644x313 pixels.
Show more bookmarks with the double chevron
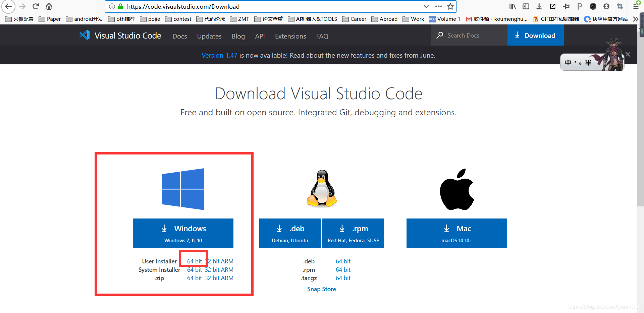click(635, 19)
